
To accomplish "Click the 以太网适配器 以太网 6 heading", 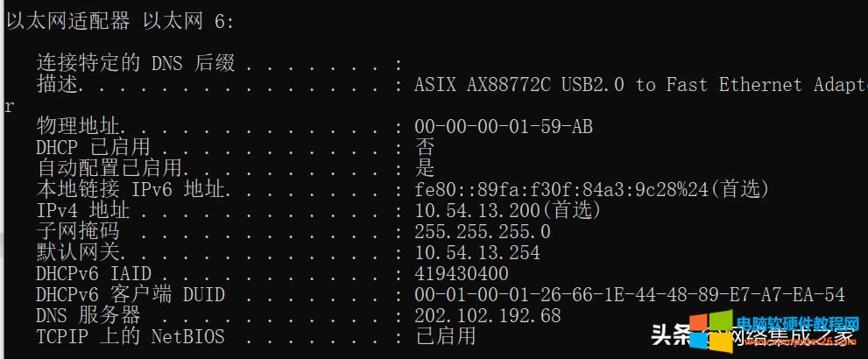I will click(120, 21).
